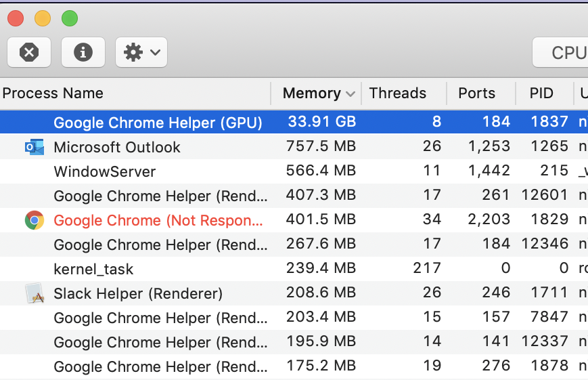The width and height of the screenshot is (588, 380).
Task: Click the 401.5 MB memory value
Action: tap(321, 219)
